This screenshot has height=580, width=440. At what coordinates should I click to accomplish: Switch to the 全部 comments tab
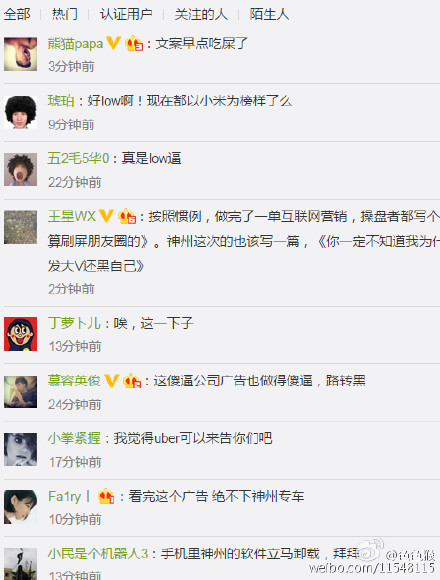coord(17,14)
